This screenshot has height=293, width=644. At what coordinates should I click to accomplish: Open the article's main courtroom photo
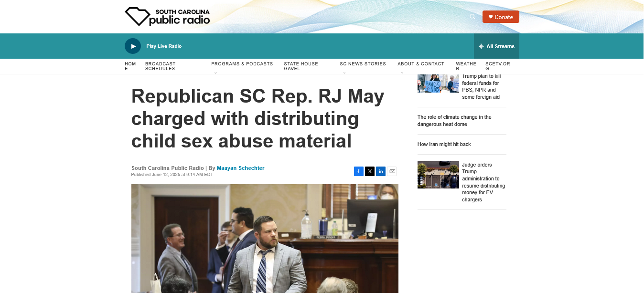pos(265,239)
